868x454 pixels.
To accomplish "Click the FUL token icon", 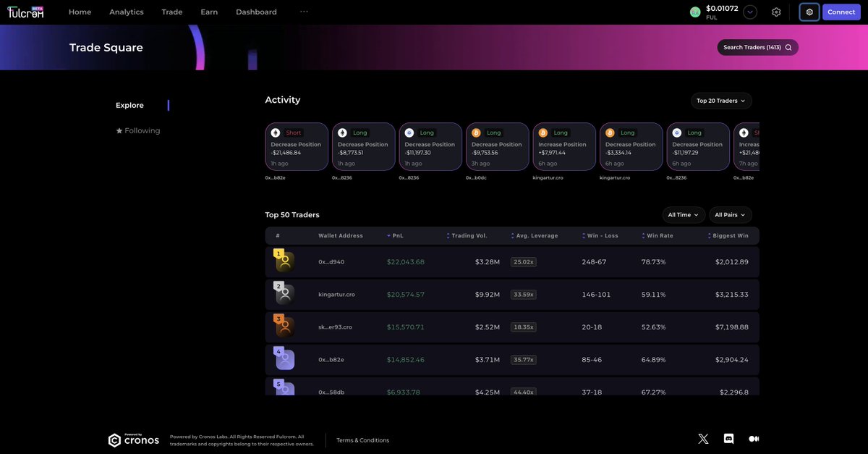I will click(x=695, y=12).
